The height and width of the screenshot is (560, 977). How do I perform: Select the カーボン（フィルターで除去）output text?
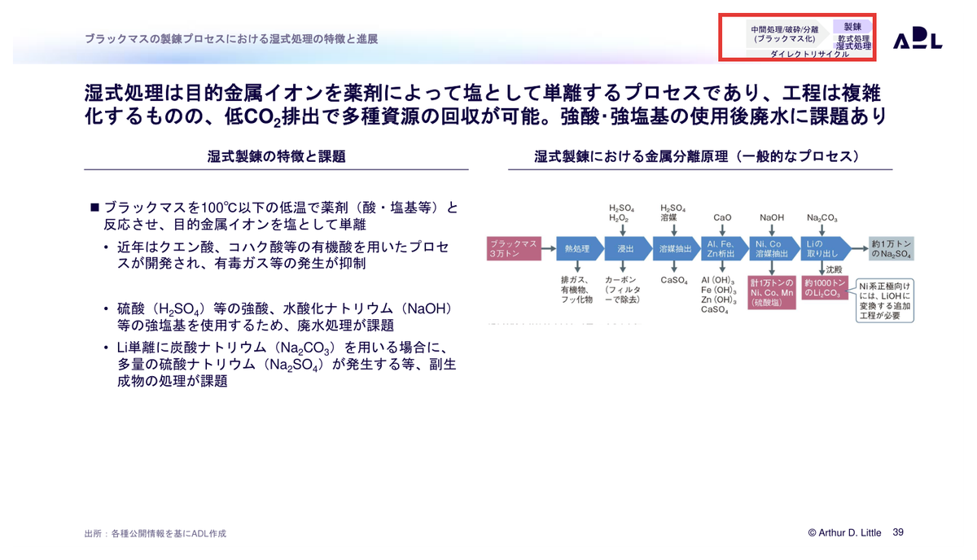(623, 289)
